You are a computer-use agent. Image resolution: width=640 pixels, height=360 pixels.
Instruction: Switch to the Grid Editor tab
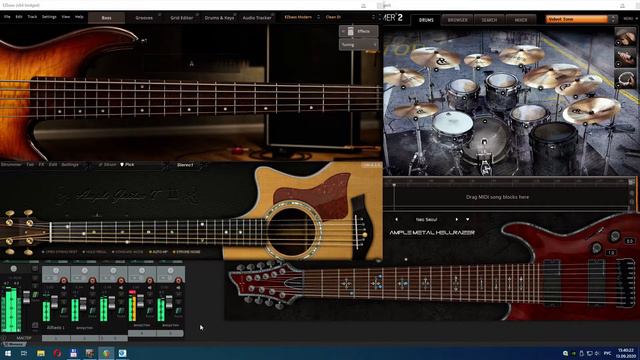tap(182, 18)
